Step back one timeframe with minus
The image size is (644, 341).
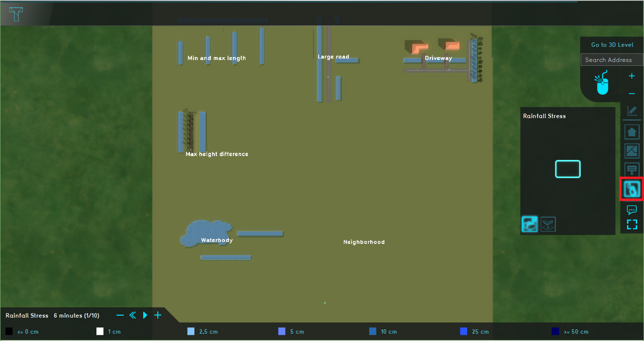point(120,315)
